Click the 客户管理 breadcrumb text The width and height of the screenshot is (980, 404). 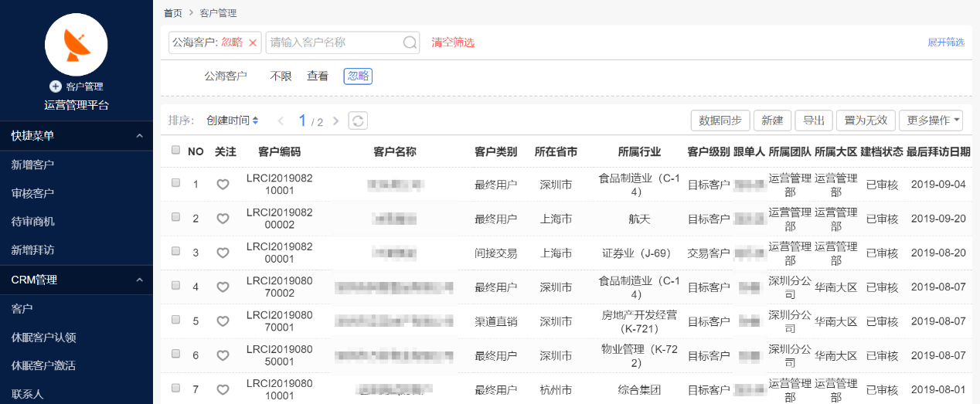pyautogui.click(x=218, y=13)
